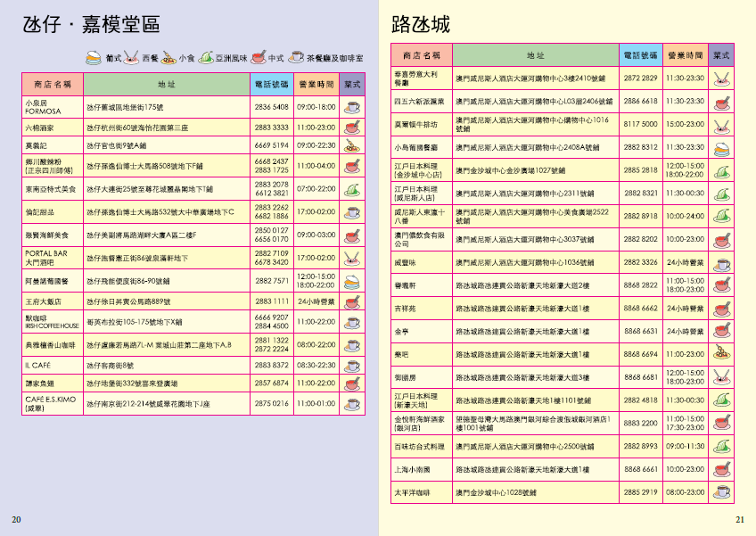Click the 小食 snack legend icon
The image size is (756, 536).
pos(168,58)
